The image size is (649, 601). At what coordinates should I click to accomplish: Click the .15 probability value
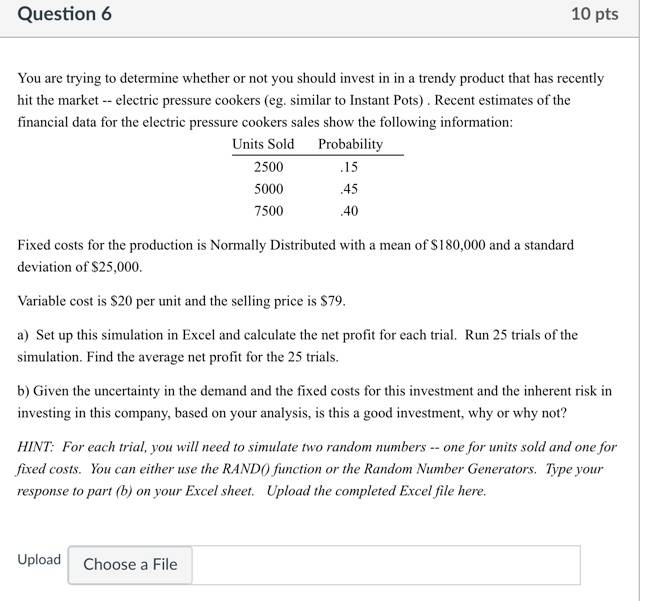[349, 167]
